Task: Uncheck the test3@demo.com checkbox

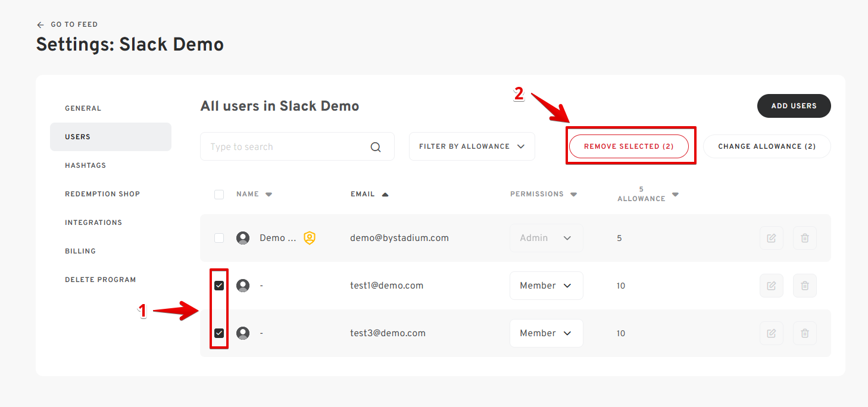Action: click(x=219, y=333)
